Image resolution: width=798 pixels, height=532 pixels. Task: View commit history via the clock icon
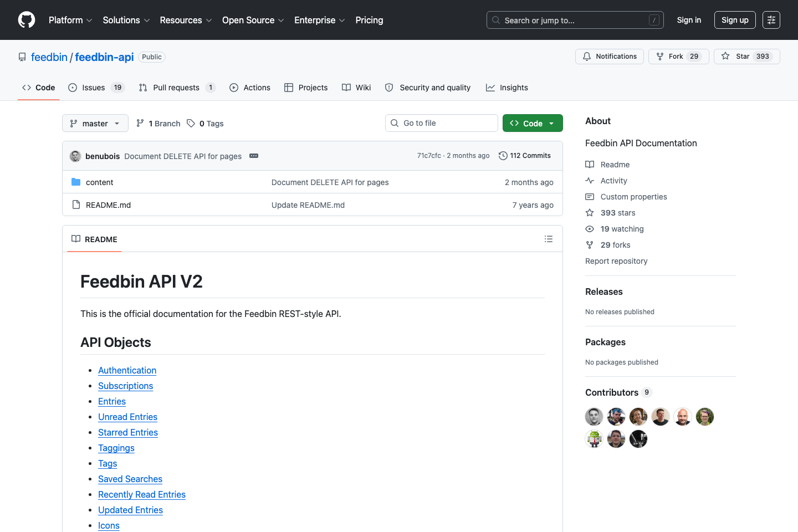pos(503,156)
